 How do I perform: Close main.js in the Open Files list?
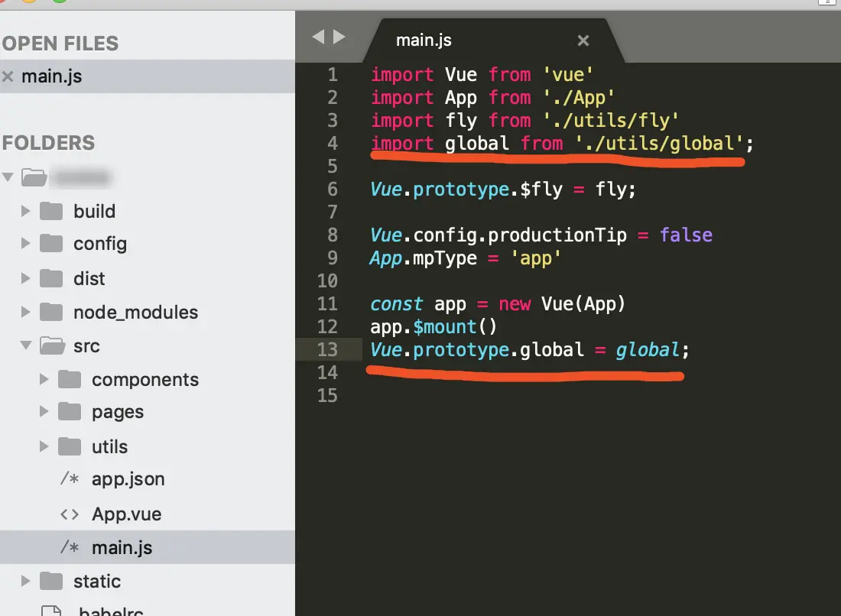pos(8,76)
